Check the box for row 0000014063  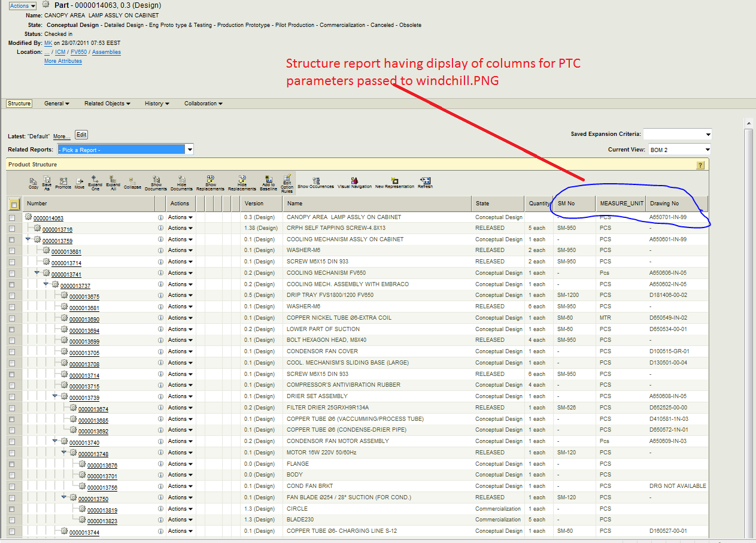pyautogui.click(x=12, y=217)
